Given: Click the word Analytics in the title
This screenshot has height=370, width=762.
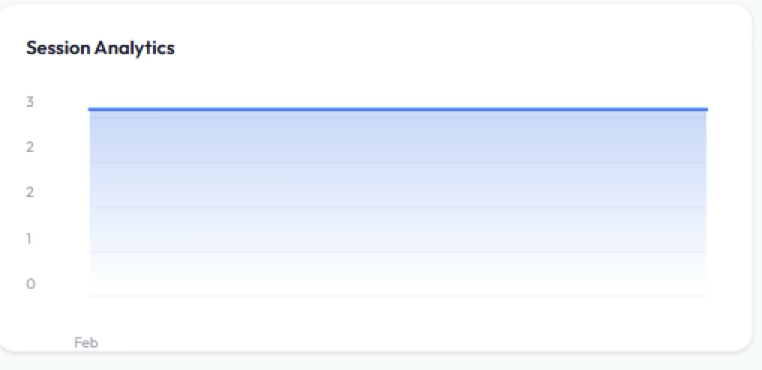Looking at the screenshot, I should coord(135,49).
